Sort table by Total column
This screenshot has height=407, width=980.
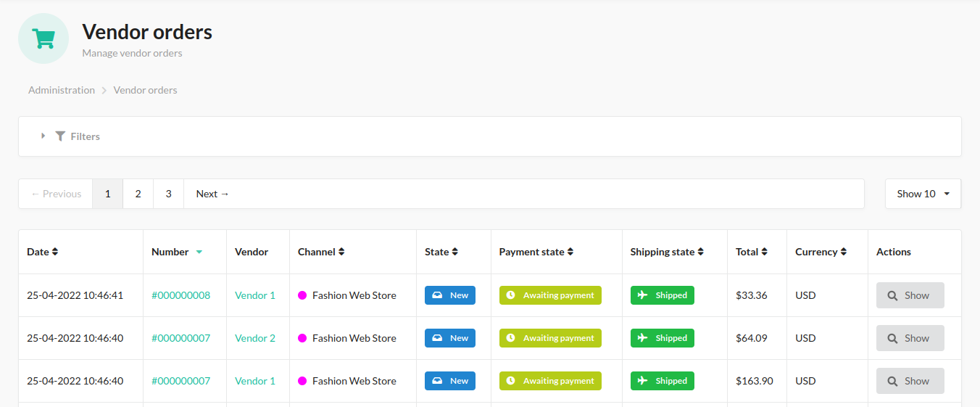[x=752, y=252]
